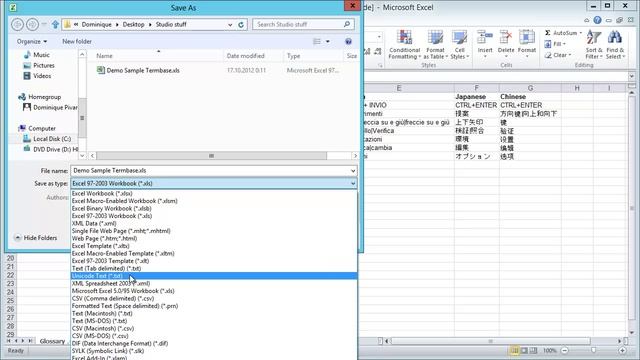Click the Back arrow in Save As dialog
This screenshot has height=360, width=640.
[x=17, y=24]
